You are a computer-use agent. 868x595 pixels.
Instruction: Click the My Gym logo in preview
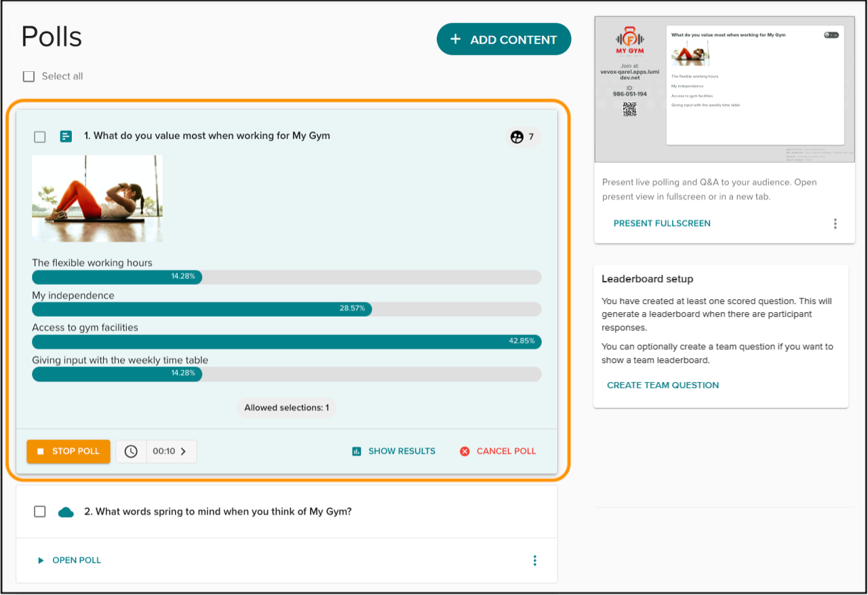pos(630,40)
